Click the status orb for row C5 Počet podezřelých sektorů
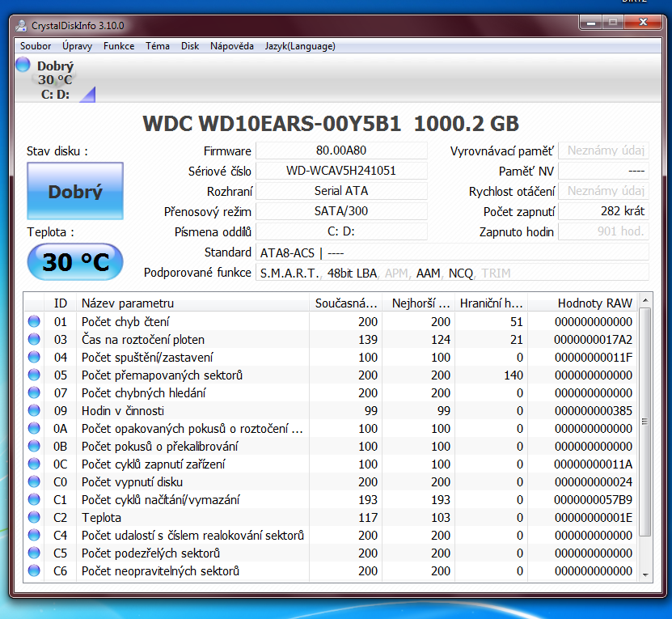672x619 pixels. coord(34,553)
